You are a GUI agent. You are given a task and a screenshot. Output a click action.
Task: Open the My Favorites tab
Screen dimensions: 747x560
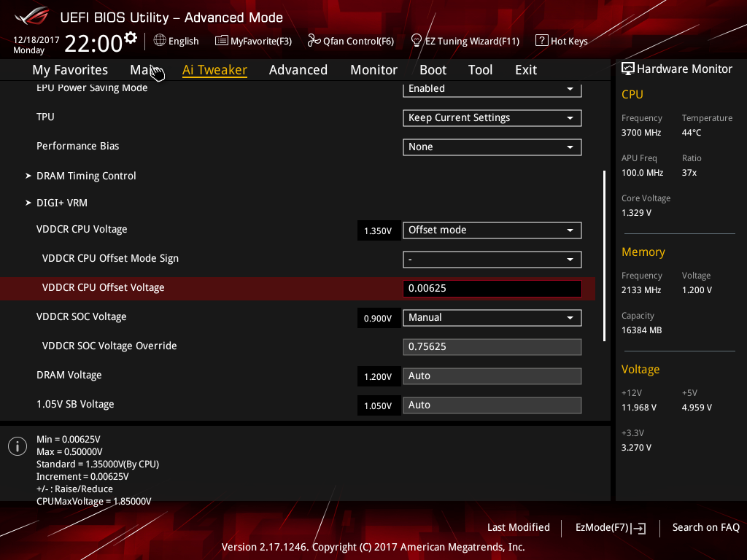coord(70,69)
